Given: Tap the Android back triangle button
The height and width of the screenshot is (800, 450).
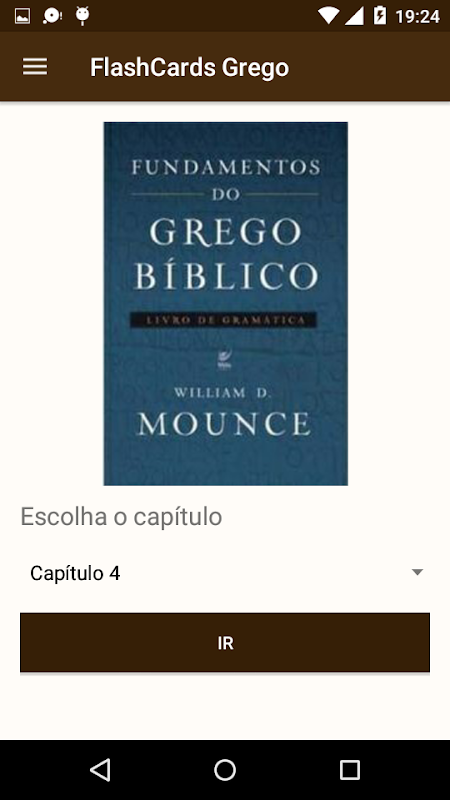Looking at the screenshot, I should (100, 769).
